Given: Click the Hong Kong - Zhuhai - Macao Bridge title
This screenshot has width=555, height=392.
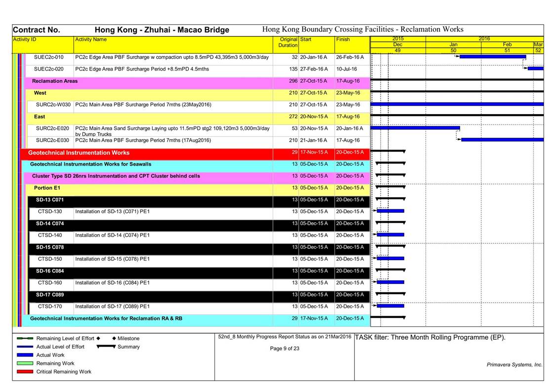Looking at the screenshot, I should coord(162,30).
